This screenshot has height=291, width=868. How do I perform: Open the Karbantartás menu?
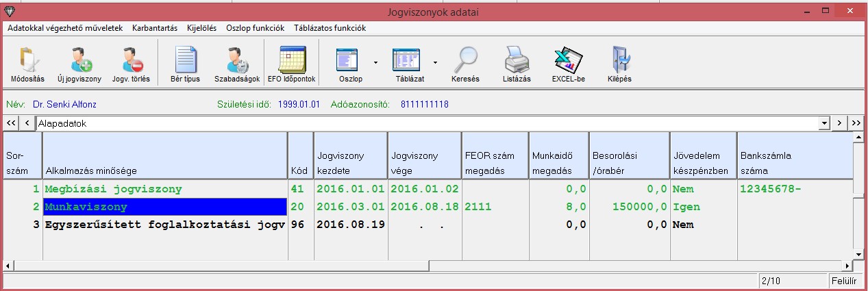coord(155,28)
